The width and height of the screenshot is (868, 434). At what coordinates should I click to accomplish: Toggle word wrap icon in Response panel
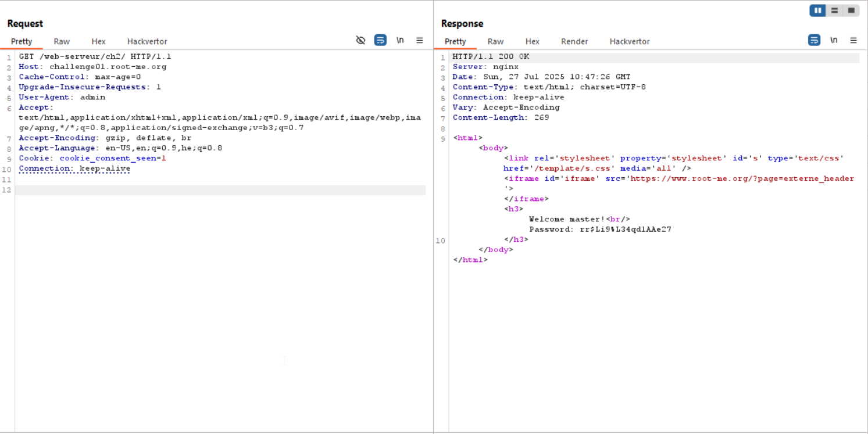(814, 40)
